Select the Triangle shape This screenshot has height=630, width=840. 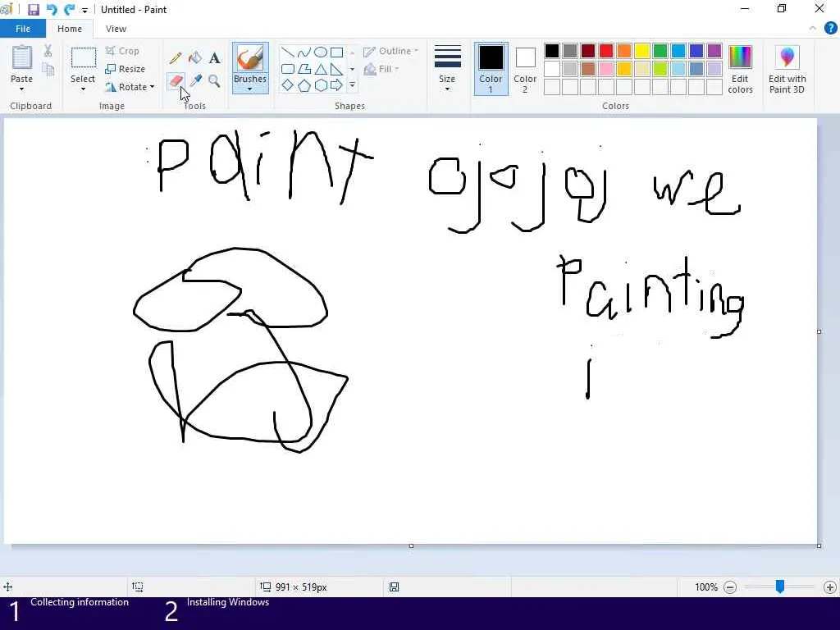[x=321, y=69]
